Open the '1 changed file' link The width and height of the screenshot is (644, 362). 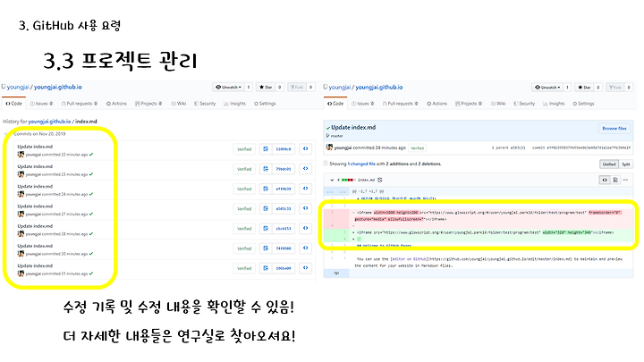coord(361,164)
